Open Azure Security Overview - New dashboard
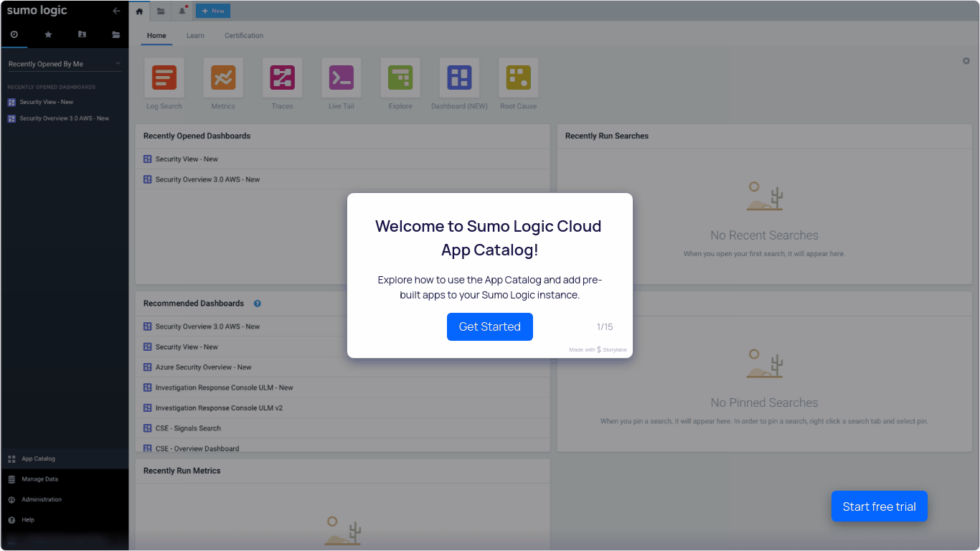Screen dimensions: 980x551 pyautogui.click(x=343, y=367)
